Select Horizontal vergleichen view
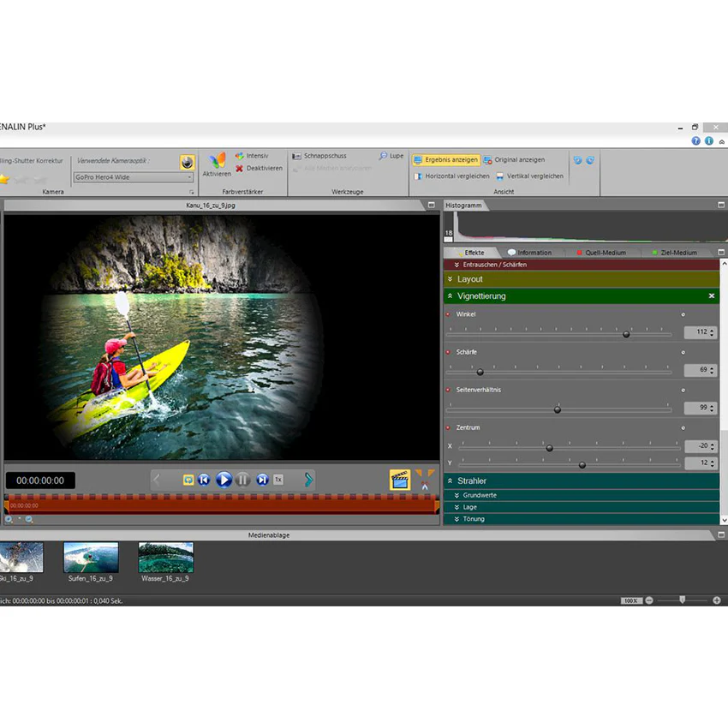 451,176
